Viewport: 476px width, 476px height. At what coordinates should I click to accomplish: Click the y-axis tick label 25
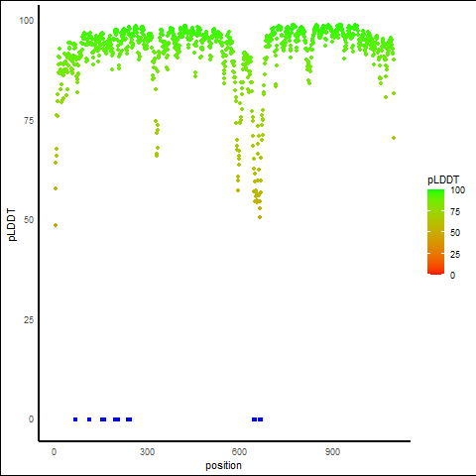pyautogui.click(x=29, y=320)
